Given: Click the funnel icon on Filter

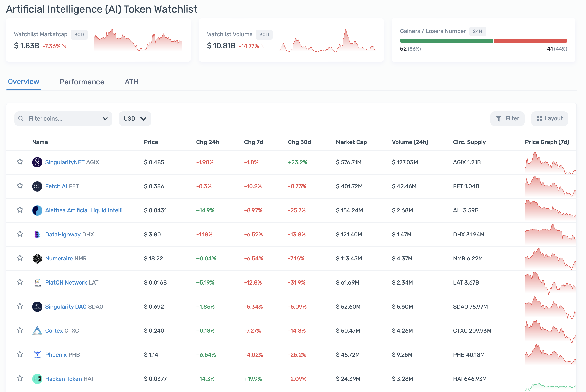Looking at the screenshot, I should [x=499, y=118].
